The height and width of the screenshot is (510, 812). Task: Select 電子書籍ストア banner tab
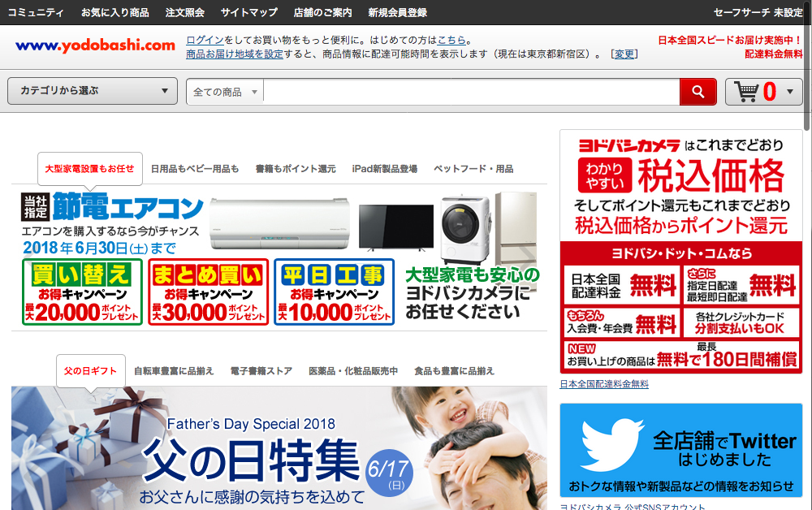pos(261,370)
